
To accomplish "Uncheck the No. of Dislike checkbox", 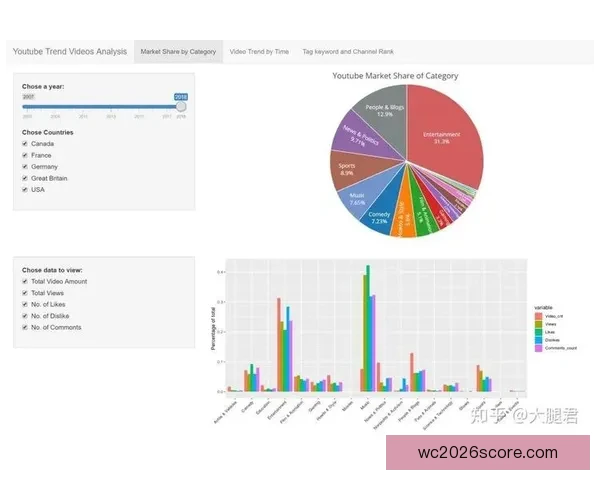I will coord(25,316).
